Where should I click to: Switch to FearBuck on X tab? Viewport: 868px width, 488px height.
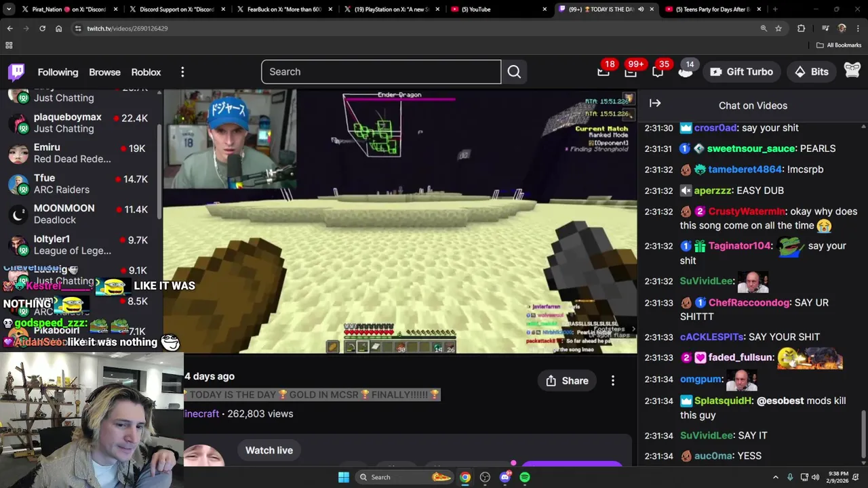point(283,9)
